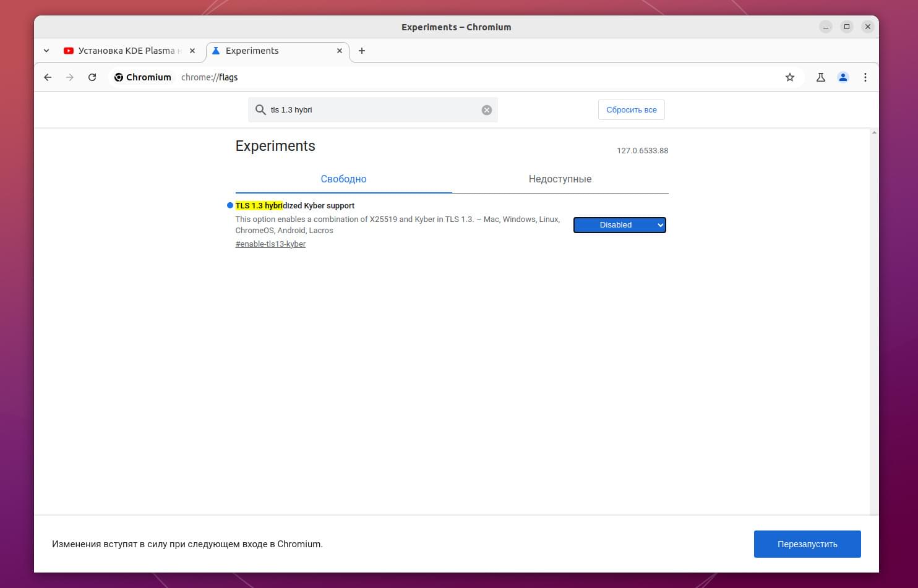
Task: Open the tab search chevron
Action: coord(46,51)
